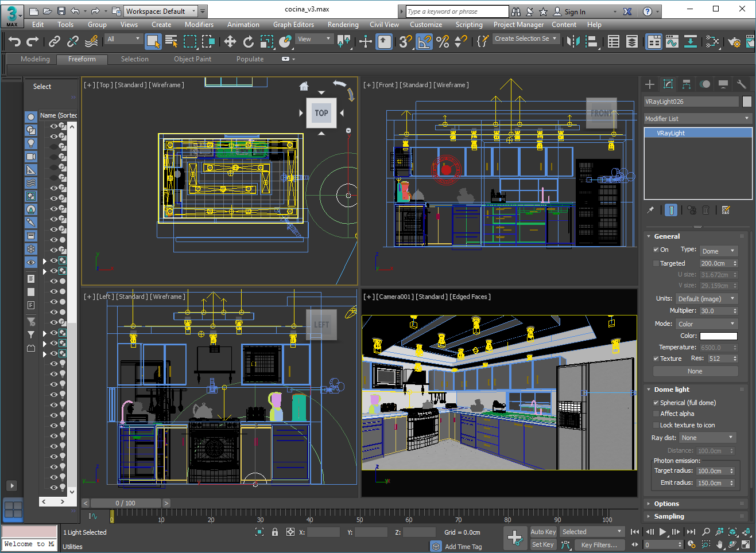Open the Mode dropdown set to Color

pyautogui.click(x=707, y=324)
